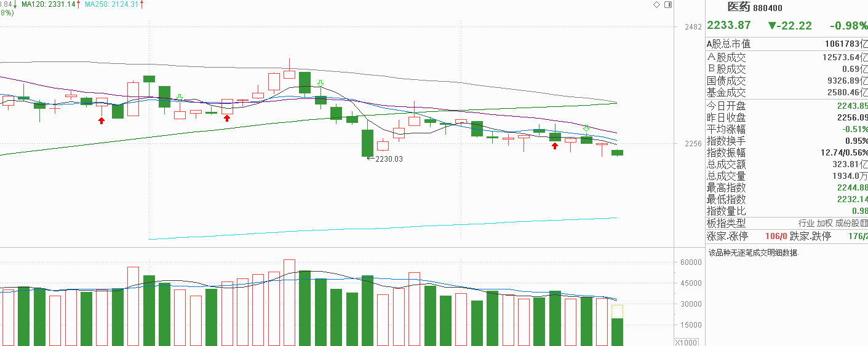
Task: Click the X1000 volume scale box
Action: pos(687,342)
